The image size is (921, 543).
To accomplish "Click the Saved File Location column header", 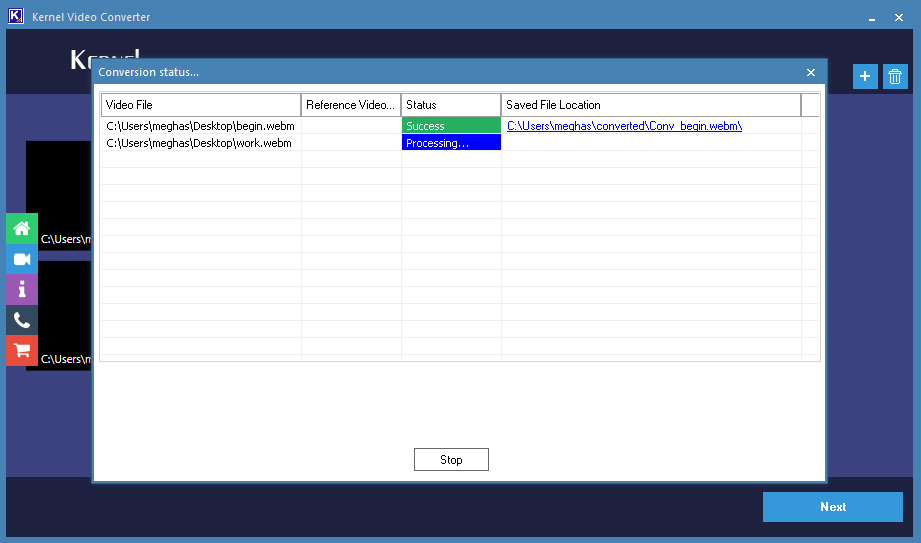I will click(651, 105).
